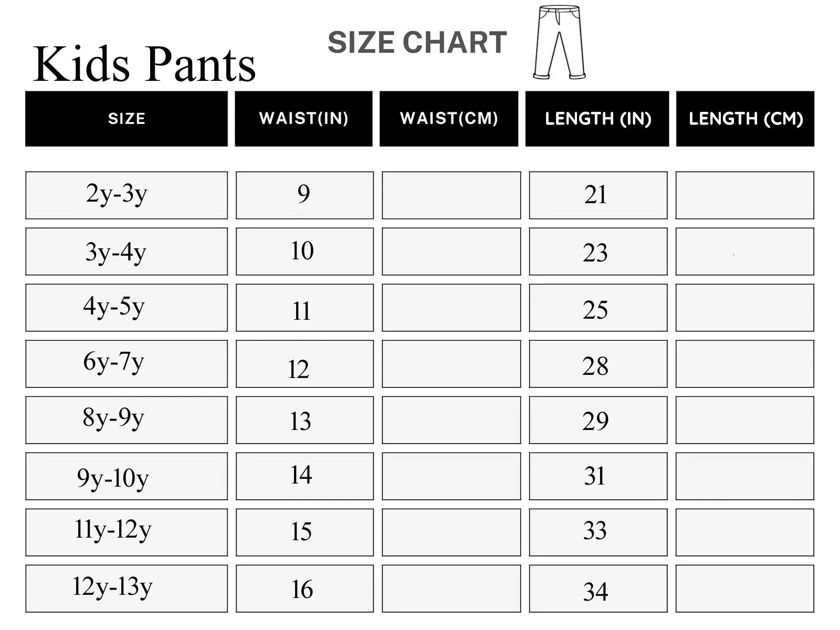The image size is (840, 630).
Task: Click the Kids Pants title
Action: point(144,65)
